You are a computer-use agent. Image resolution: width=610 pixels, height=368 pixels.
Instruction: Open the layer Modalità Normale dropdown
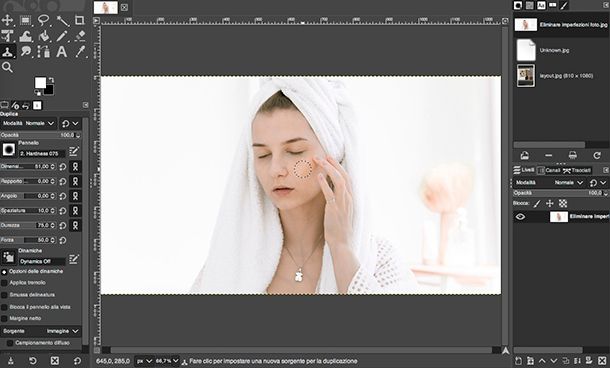pos(550,182)
